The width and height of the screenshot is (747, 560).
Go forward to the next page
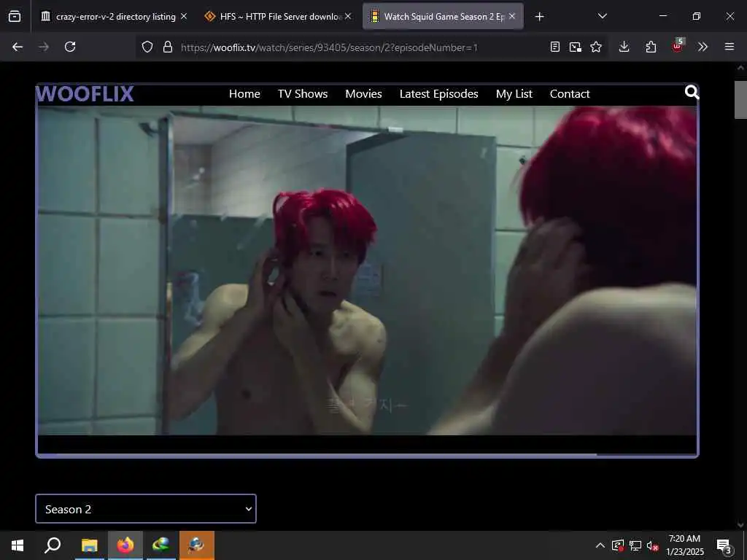[x=44, y=47]
